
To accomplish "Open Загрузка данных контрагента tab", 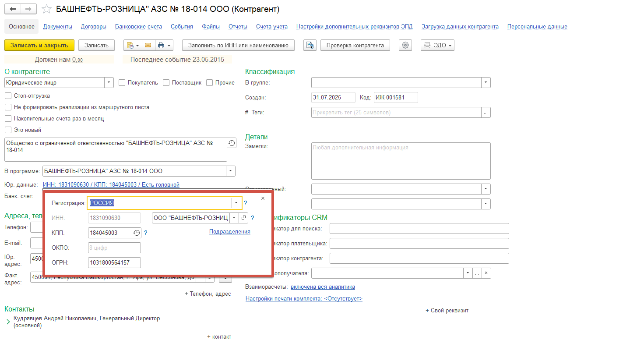I will point(460,27).
